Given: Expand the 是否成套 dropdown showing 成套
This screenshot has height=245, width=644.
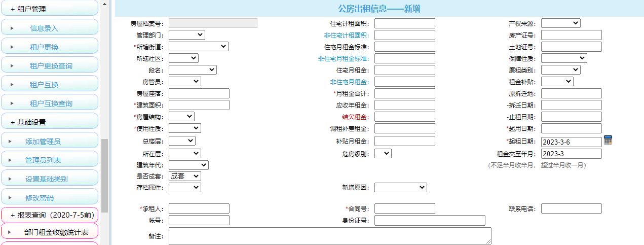Looking at the screenshot, I should point(184,176).
